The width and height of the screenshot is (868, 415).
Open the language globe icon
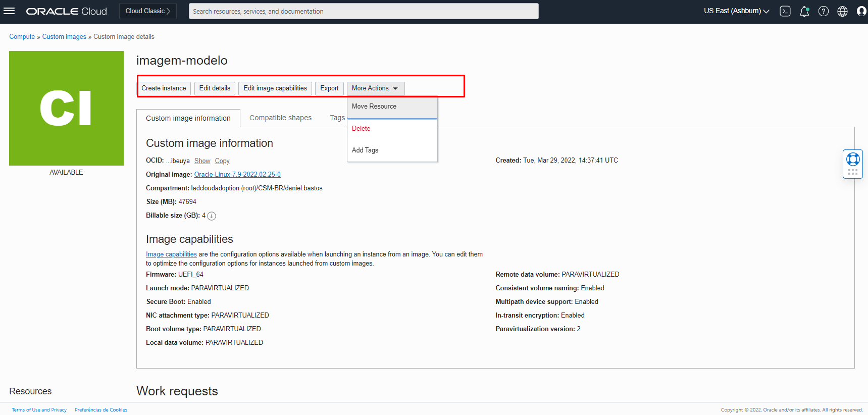point(843,11)
